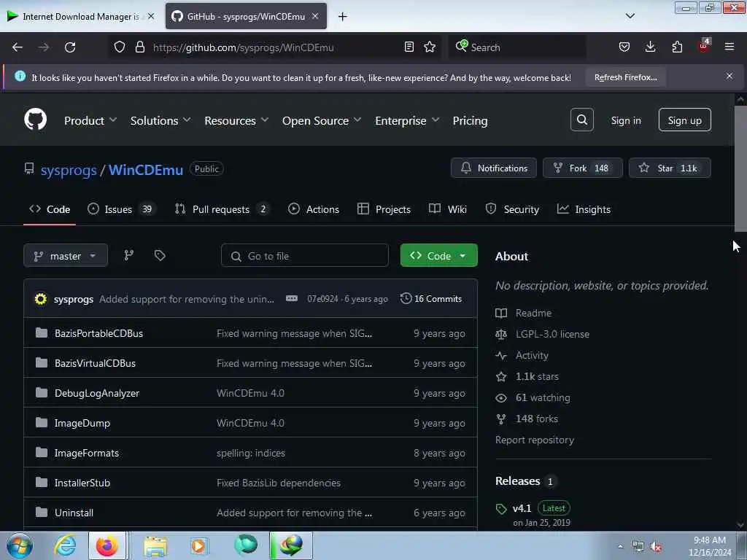The width and height of the screenshot is (747, 560).
Task: Fork the repository with Fork button
Action: (582, 168)
